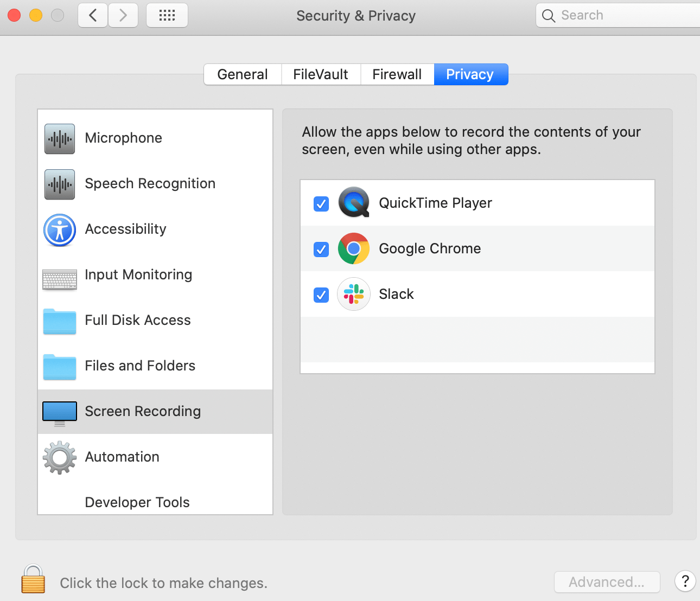Switch to the FileVault tab
The image size is (700, 601).
click(x=321, y=74)
